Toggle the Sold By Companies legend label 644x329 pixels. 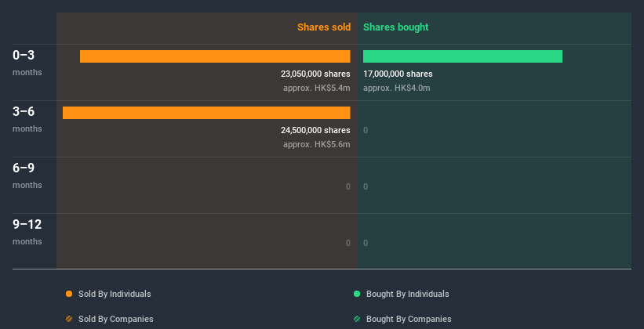click(x=116, y=319)
